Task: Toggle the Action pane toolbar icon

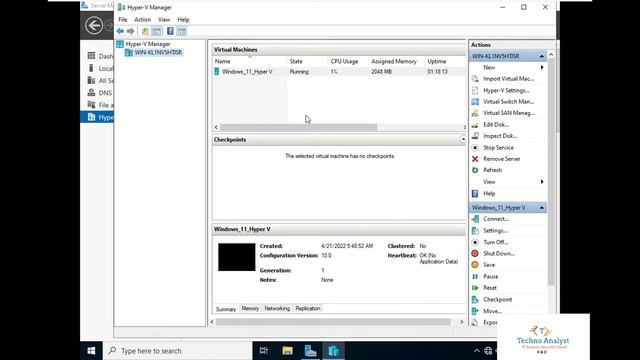Action: [182, 31]
